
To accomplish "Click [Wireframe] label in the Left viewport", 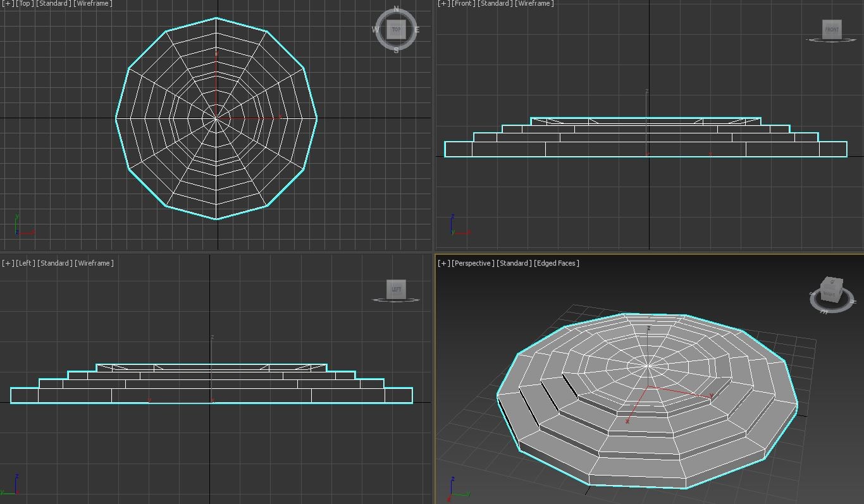I will 94,263.
